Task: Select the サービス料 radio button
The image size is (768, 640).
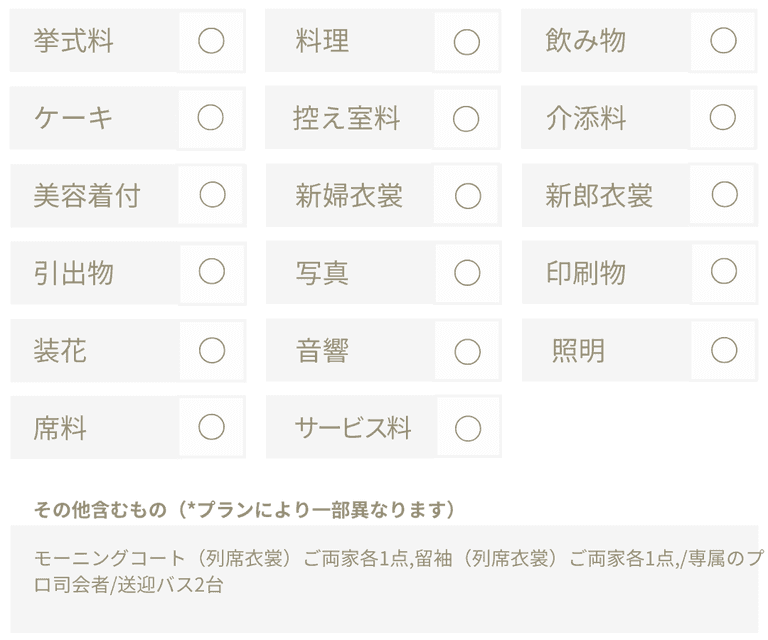Action: click(x=468, y=428)
